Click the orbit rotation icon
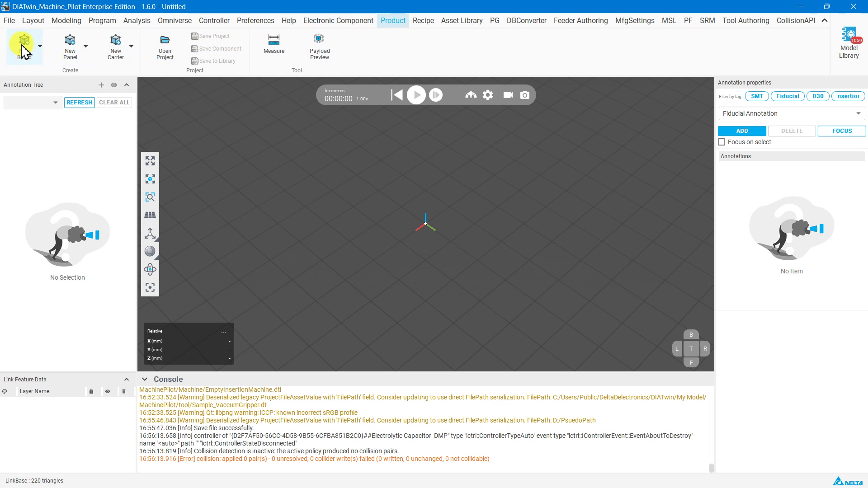868x488 pixels. (x=150, y=269)
